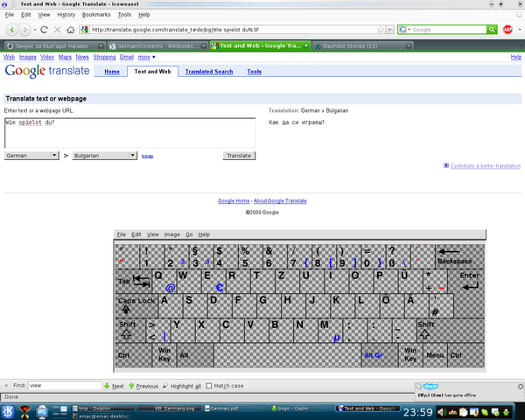
Task: Switch to the tmp - Dolphin taskbar window
Action: pyautogui.click(x=103, y=409)
